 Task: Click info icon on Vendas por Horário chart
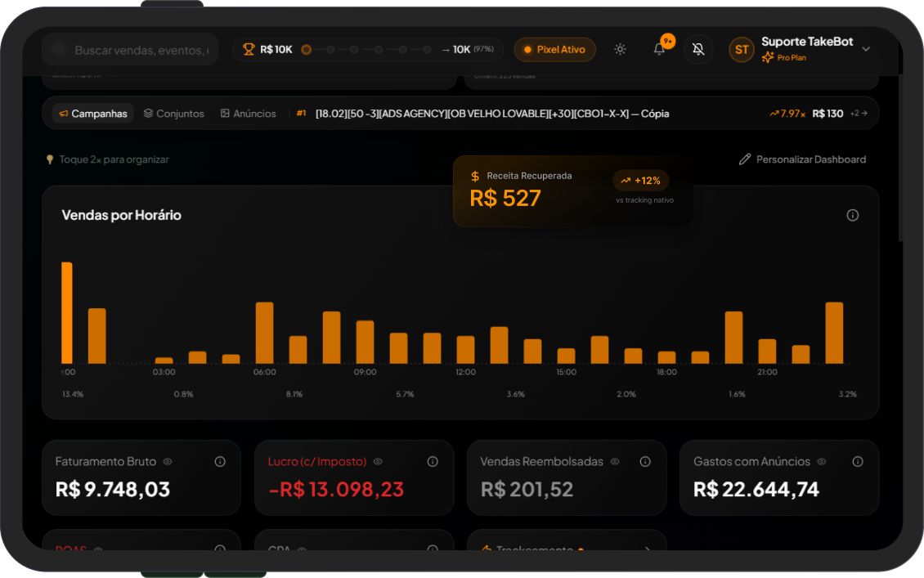[x=852, y=215]
